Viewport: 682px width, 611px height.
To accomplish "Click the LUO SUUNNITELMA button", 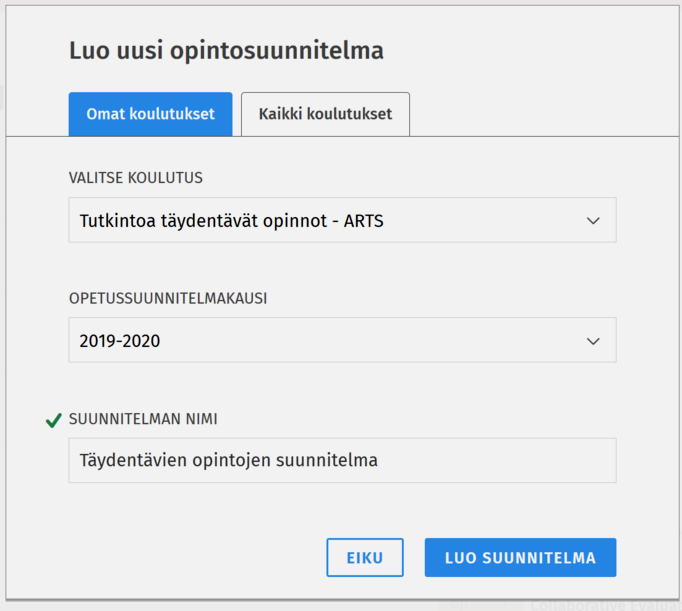I will (520, 558).
